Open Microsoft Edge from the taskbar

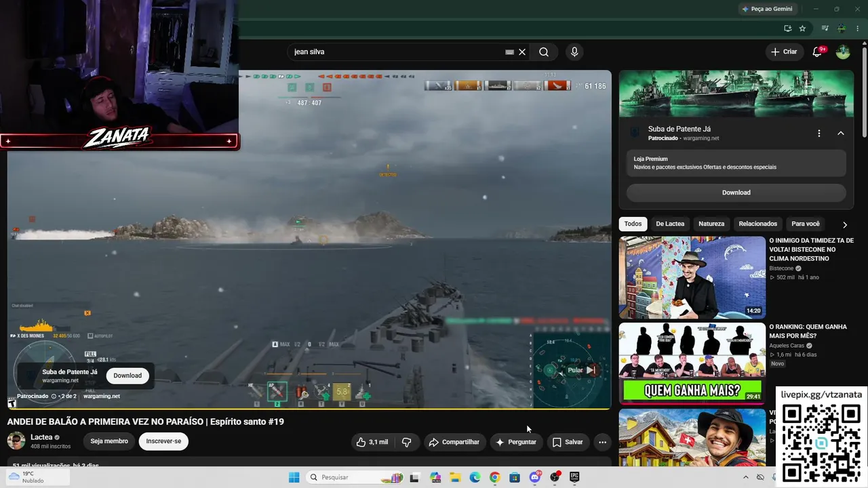pyautogui.click(x=475, y=477)
